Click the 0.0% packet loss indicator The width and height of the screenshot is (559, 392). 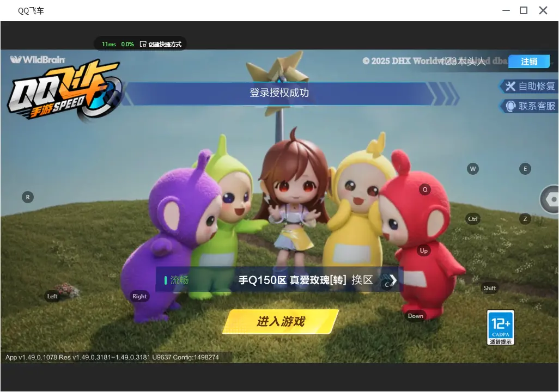pyautogui.click(x=127, y=44)
